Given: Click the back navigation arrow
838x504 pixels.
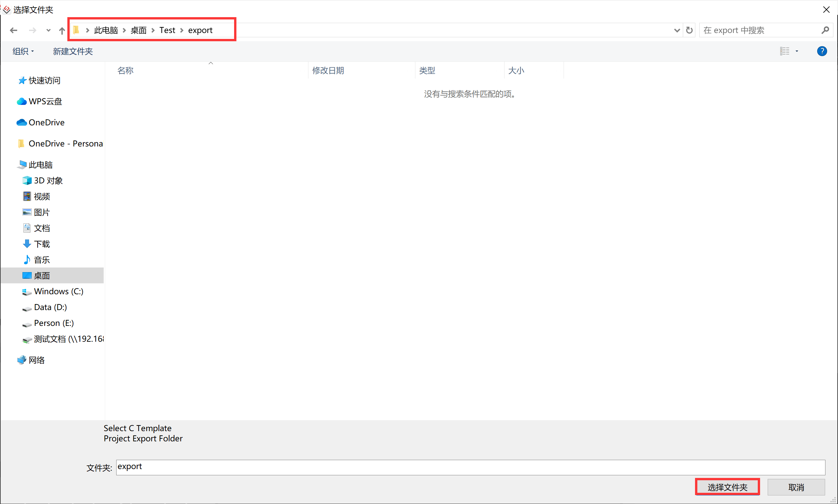Looking at the screenshot, I should click(14, 31).
